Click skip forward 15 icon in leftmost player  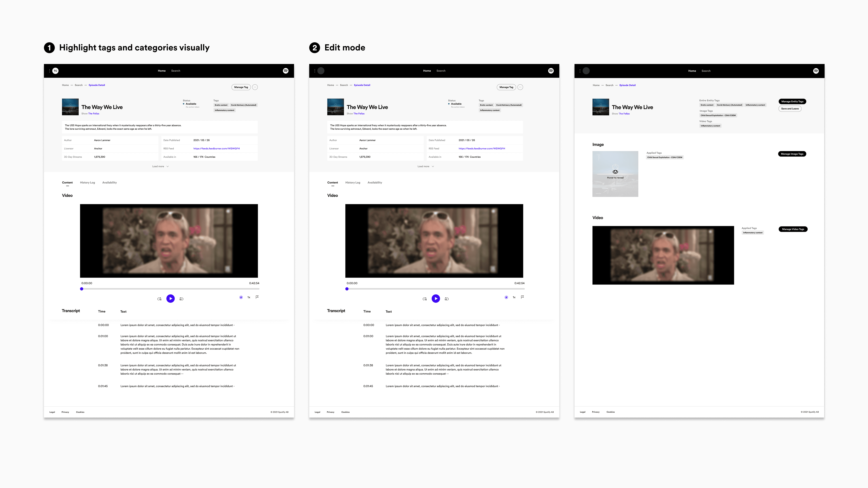click(181, 299)
